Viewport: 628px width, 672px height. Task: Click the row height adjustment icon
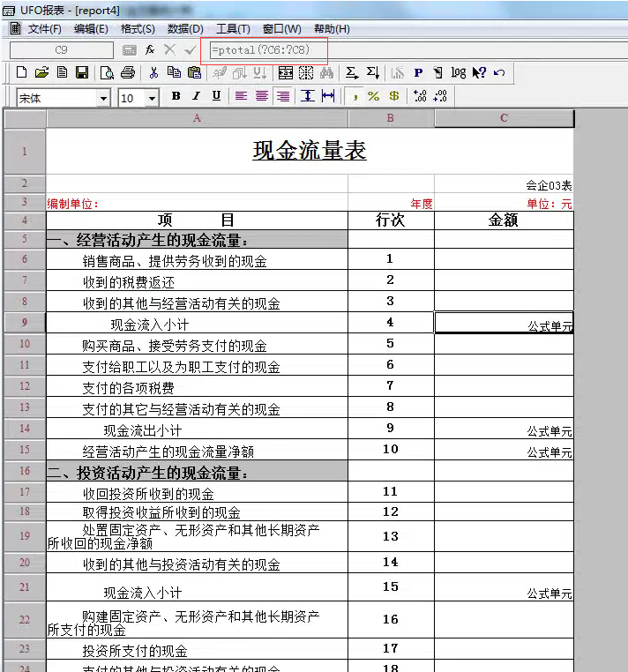click(307, 95)
